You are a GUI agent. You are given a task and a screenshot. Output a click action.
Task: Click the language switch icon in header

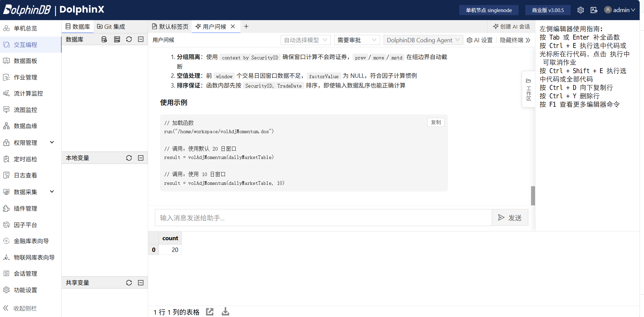coord(594,10)
